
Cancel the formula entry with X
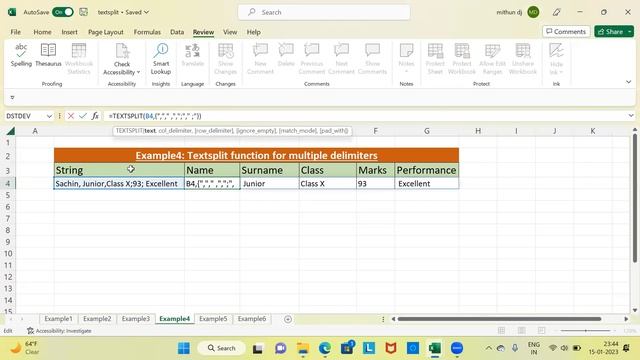pyautogui.click(x=71, y=116)
